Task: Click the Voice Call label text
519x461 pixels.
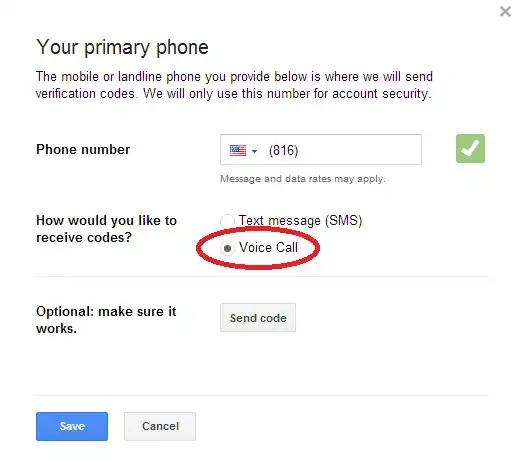Action: pos(268,248)
